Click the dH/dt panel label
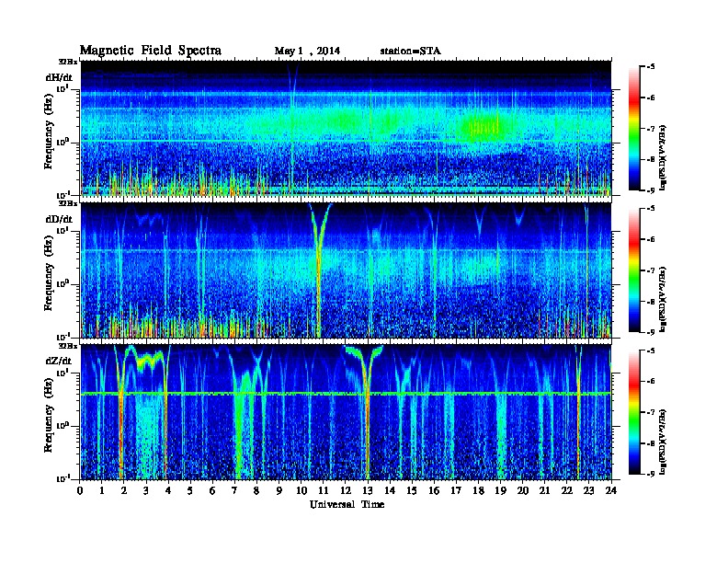728x563 pixels. tap(59, 77)
